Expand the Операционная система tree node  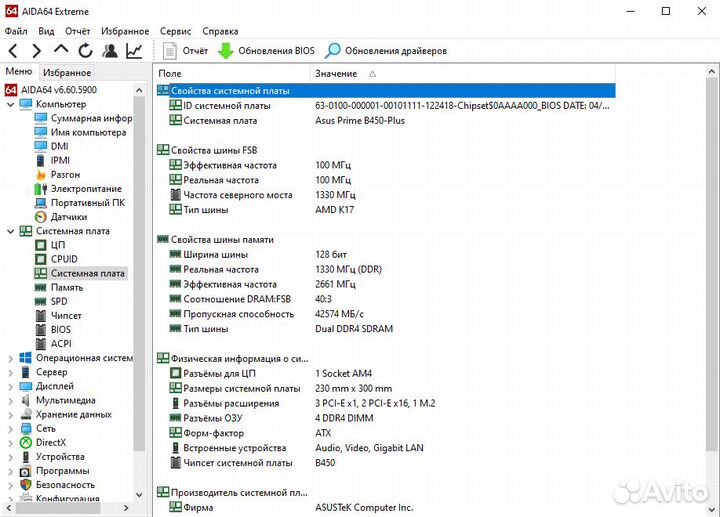point(11,358)
